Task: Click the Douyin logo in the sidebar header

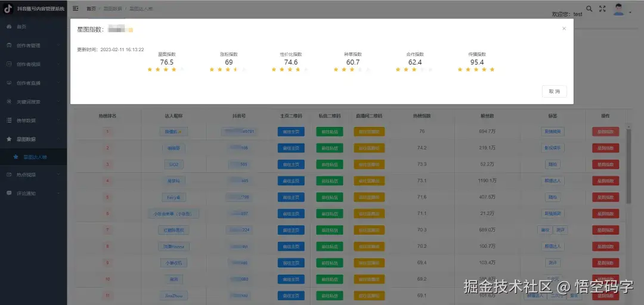Action: click(8, 9)
